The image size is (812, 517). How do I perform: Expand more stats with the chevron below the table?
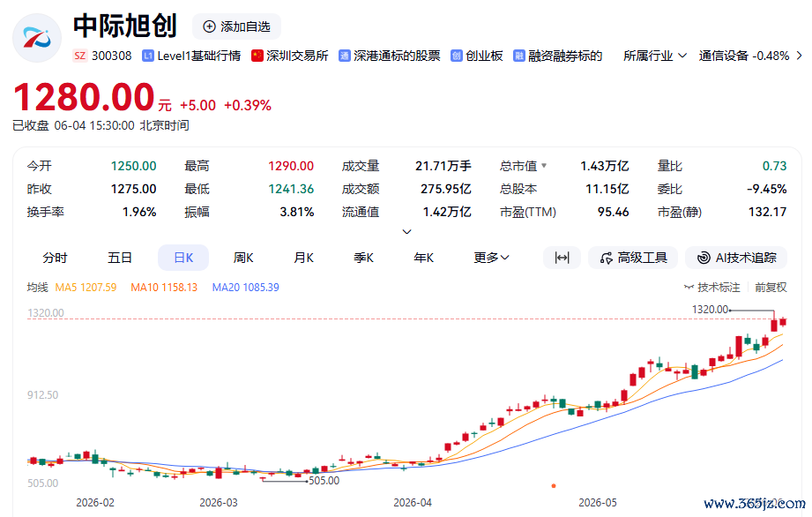tap(407, 231)
